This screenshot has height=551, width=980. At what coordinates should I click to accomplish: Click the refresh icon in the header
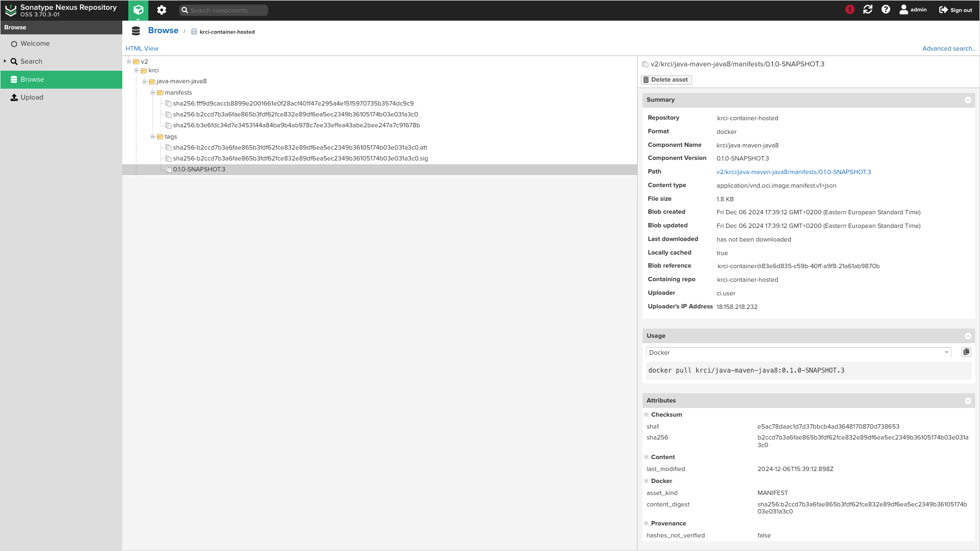[x=867, y=9]
